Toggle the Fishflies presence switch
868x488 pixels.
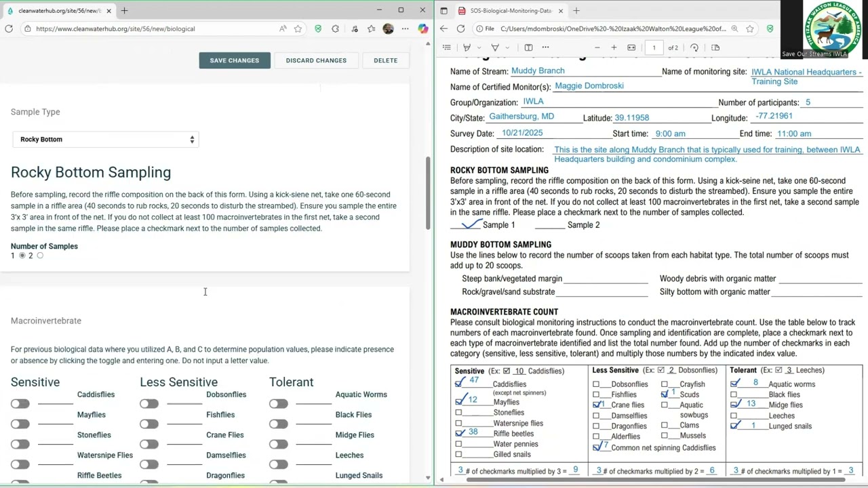pos(149,424)
